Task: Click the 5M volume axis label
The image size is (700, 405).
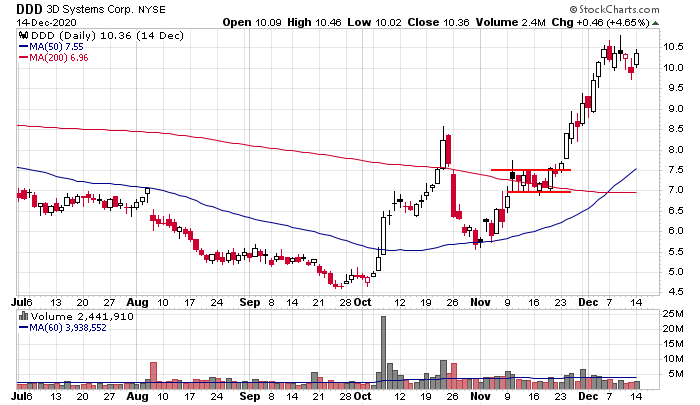Action: point(676,374)
